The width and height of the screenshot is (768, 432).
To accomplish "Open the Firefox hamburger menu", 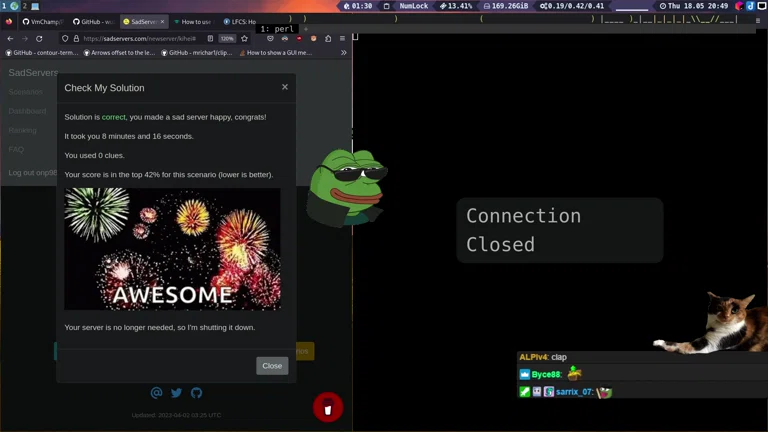I will (342, 39).
